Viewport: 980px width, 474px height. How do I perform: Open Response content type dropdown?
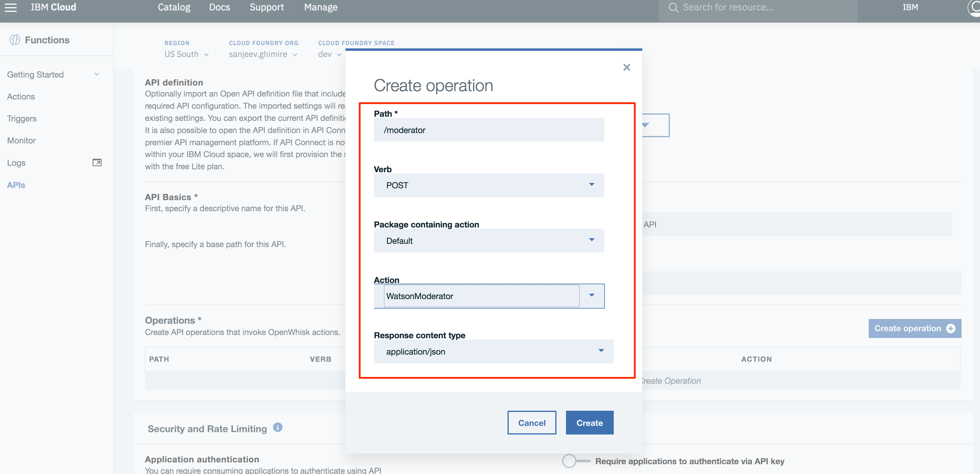[x=494, y=351]
